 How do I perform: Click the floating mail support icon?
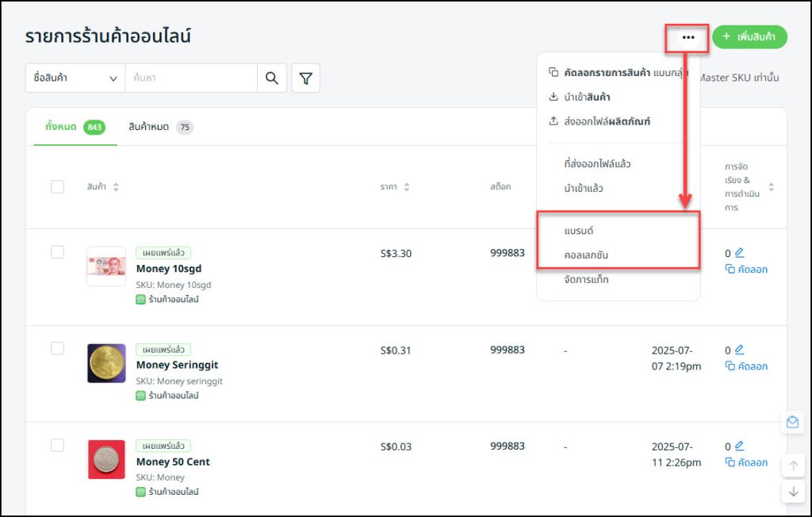(x=792, y=423)
